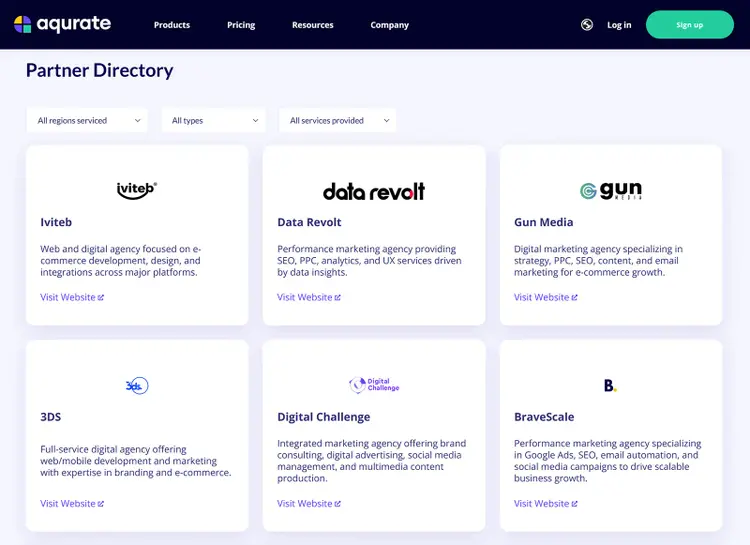Open the Pricing menu item
This screenshot has width=750, height=545.
241,25
